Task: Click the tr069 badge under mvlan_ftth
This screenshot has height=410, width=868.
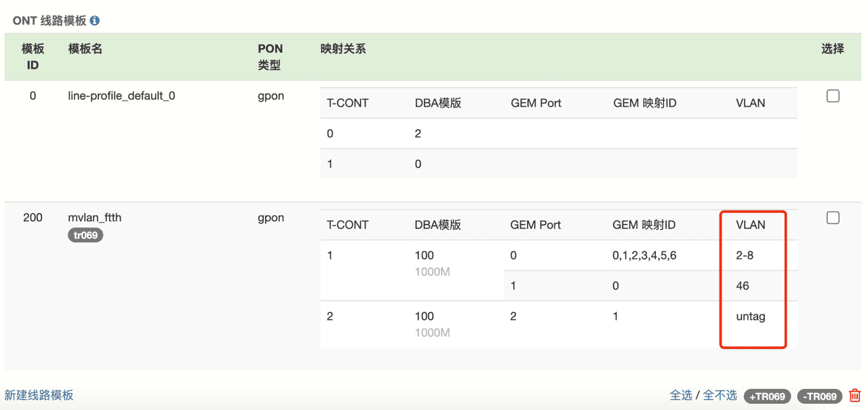Action: [x=85, y=235]
